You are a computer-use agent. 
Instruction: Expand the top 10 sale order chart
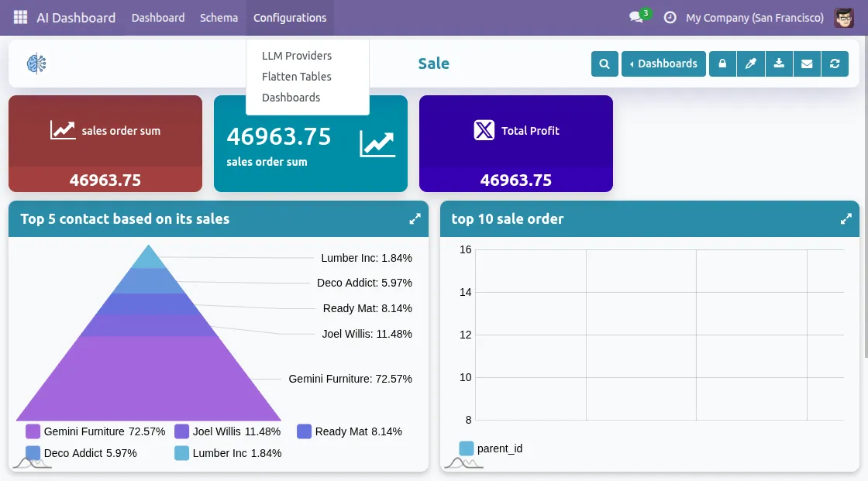[846, 219]
